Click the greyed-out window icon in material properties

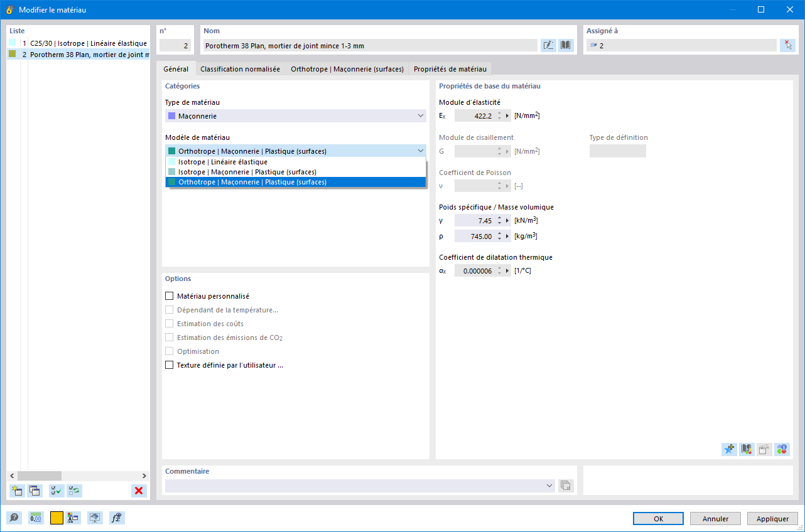point(764,449)
